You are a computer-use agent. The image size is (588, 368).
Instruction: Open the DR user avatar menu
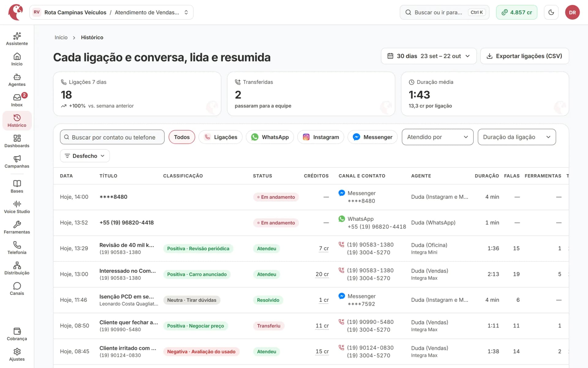[572, 12]
